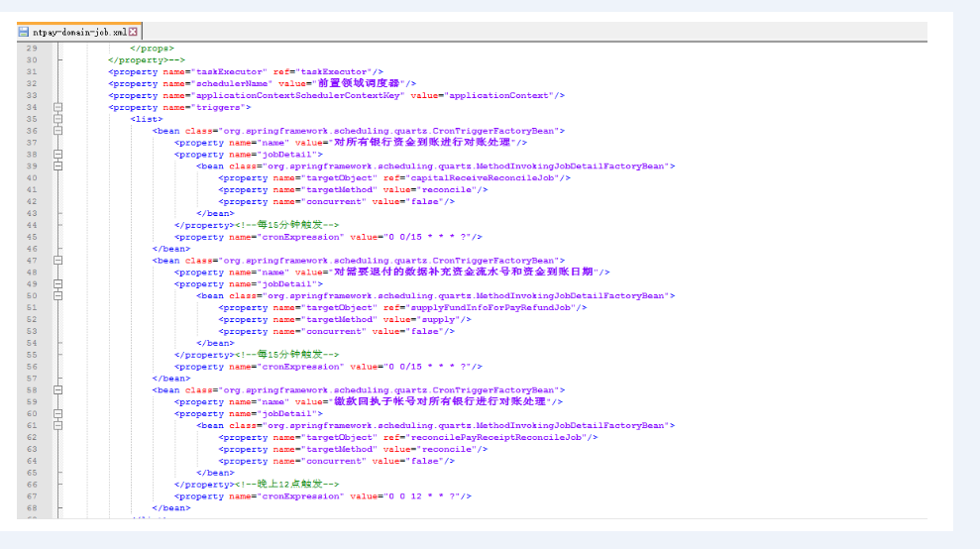Click the comment "每15分钟触发" on line 44
Screen dimensions: 980x549
pos(289,225)
